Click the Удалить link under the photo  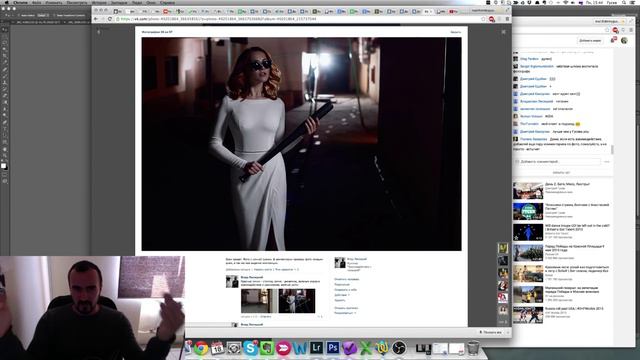coord(340,300)
